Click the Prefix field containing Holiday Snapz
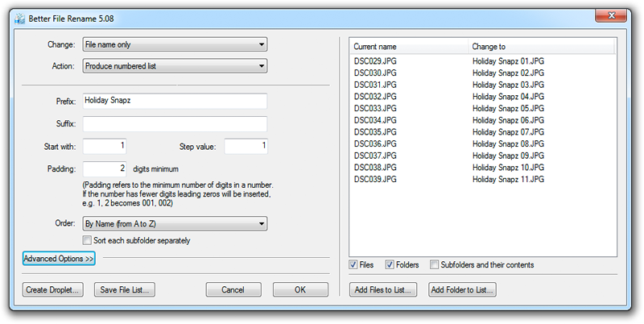The width and height of the screenshot is (644, 324). (x=175, y=101)
